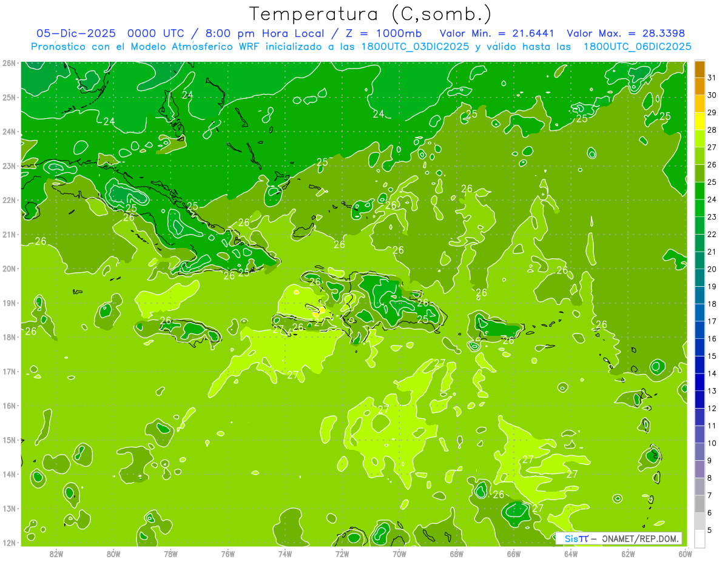This screenshot has width=728, height=562.
Task: Click the 82W longitude axis label
Action: coord(56,554)
